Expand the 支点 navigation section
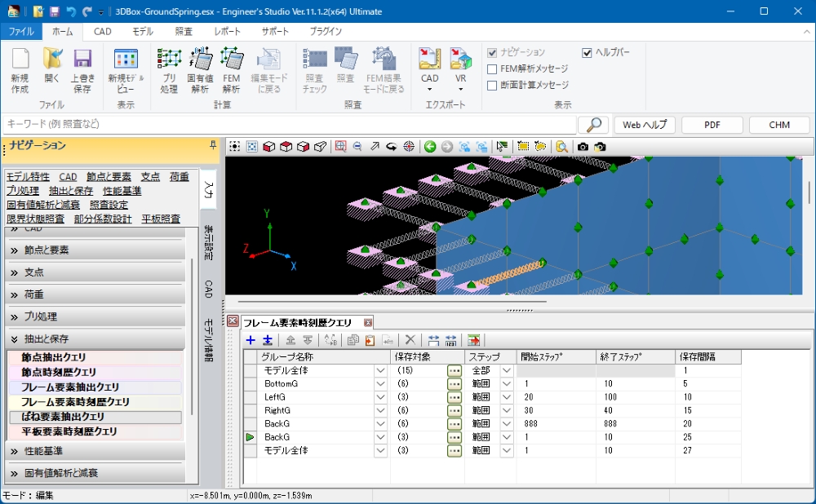Screen dimensions: 816x504 (95, 272)
